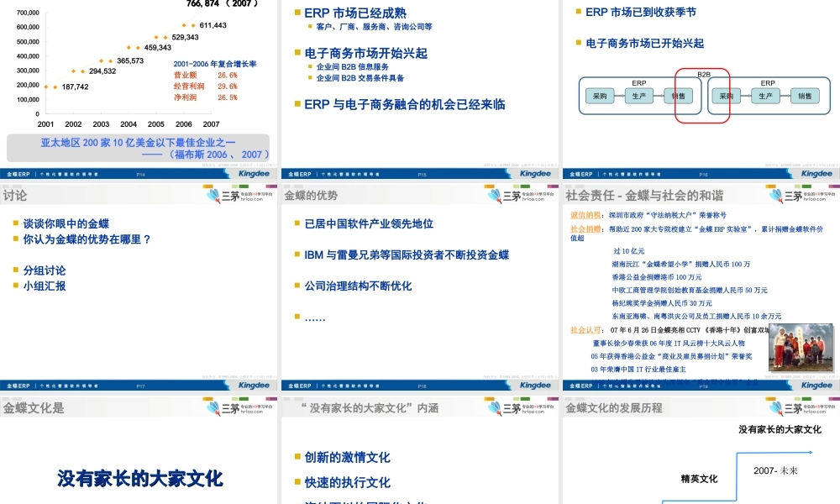The image size is (840, 504).
Task: Open the 社会责任 - 金蝶与社会的和谐 slide
Action: [701, 289]
